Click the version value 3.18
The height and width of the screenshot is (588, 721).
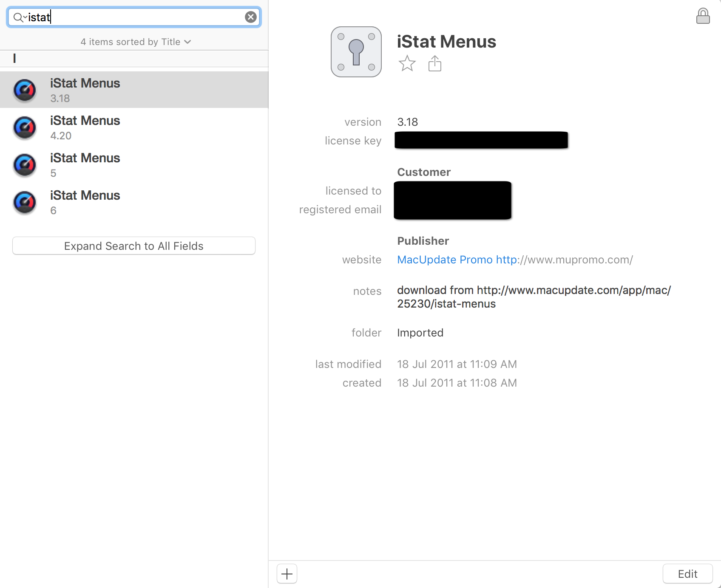pos(407,122)
